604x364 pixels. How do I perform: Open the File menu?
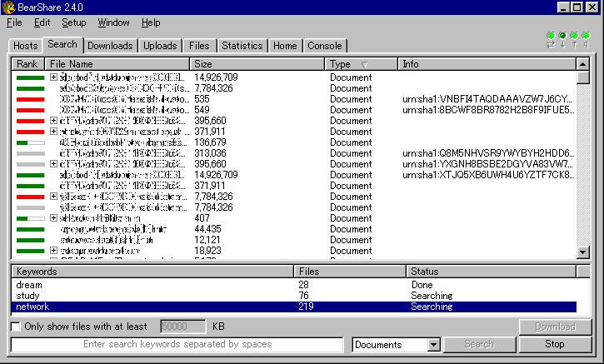click(14, 22)
